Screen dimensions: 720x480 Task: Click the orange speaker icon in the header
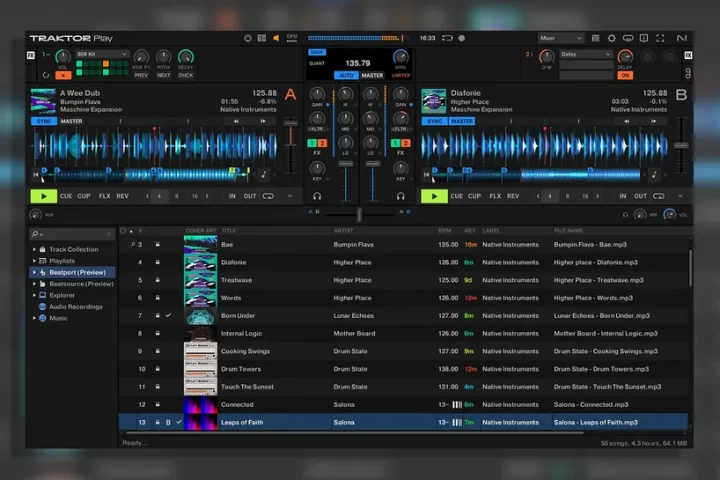(x=277, y=38)
